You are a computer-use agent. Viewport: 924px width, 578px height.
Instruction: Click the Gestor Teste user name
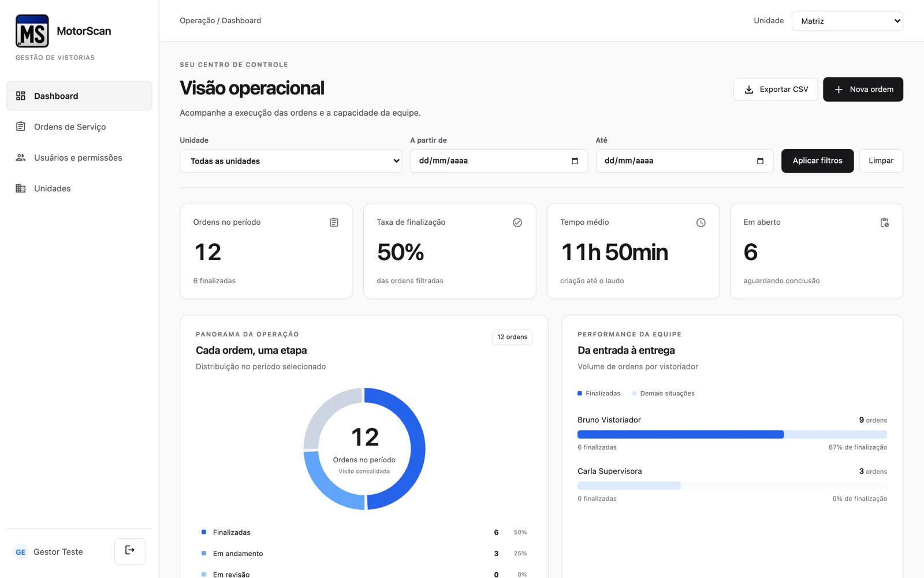tap(58, 552)
